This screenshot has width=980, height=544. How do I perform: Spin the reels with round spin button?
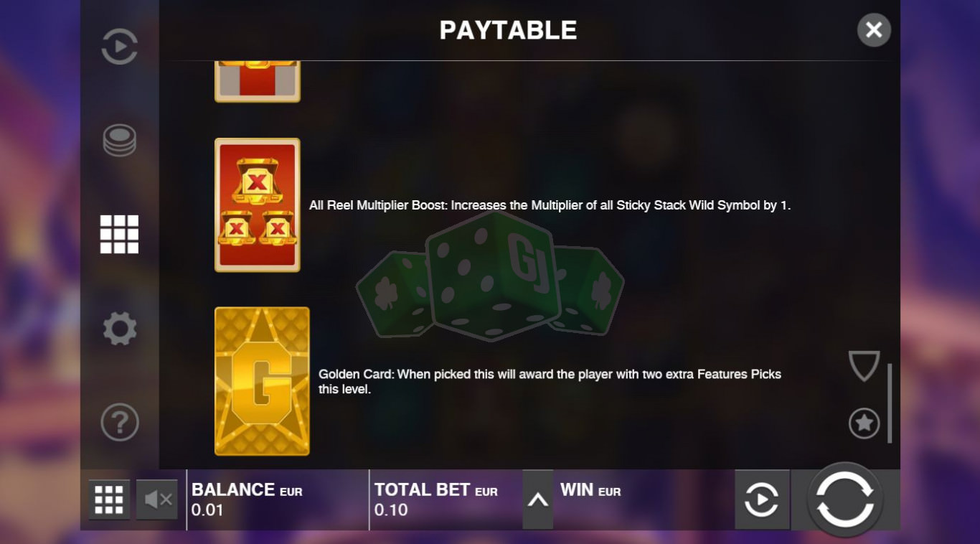[x=845, y=500]
